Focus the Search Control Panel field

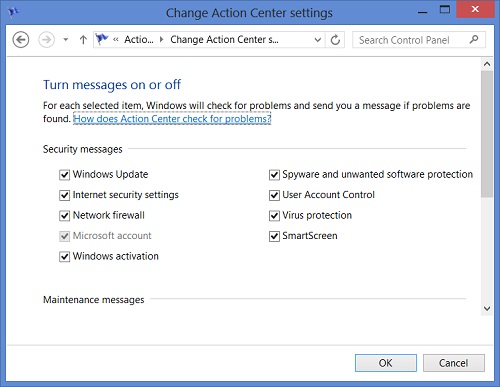419,40
